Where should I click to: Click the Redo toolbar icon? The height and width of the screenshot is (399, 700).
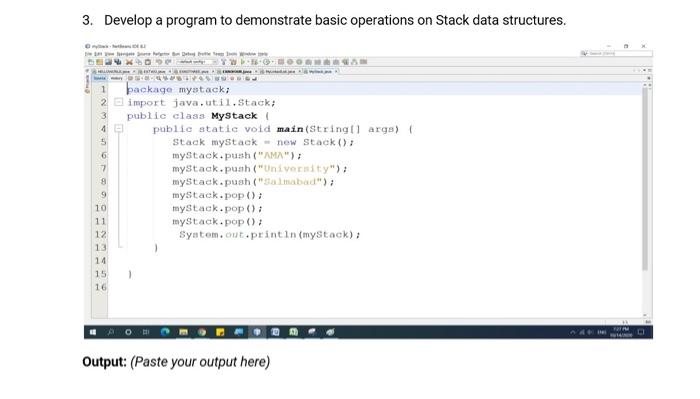click(168, 62)
